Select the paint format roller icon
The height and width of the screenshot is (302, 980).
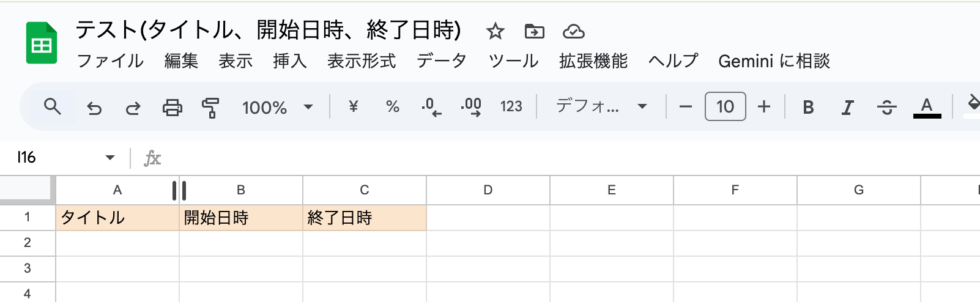pyautogui.click(x=210, y=108)
